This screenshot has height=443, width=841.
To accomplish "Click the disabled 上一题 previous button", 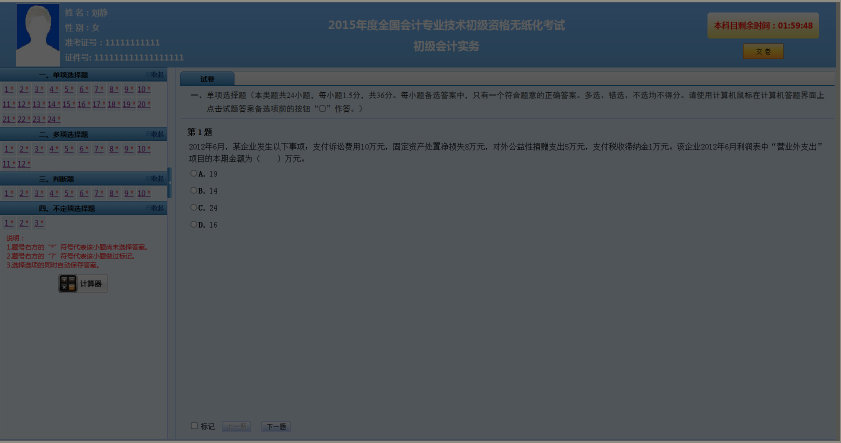I will point(237,426).
